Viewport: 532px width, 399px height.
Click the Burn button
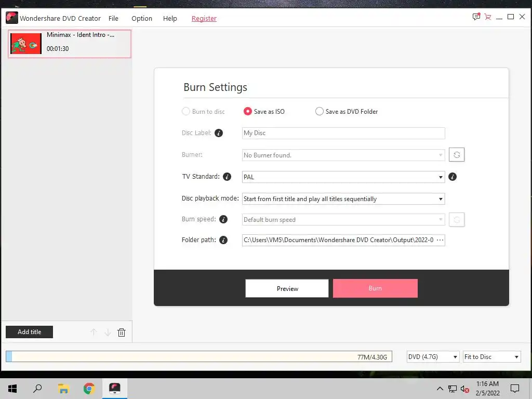point(375,288)
